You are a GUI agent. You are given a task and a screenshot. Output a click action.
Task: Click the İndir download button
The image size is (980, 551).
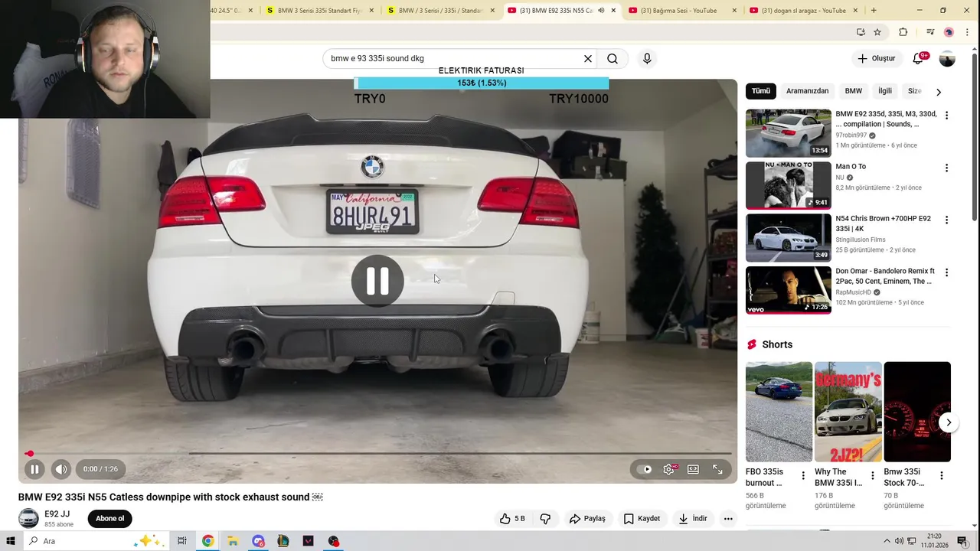point(693,519)
